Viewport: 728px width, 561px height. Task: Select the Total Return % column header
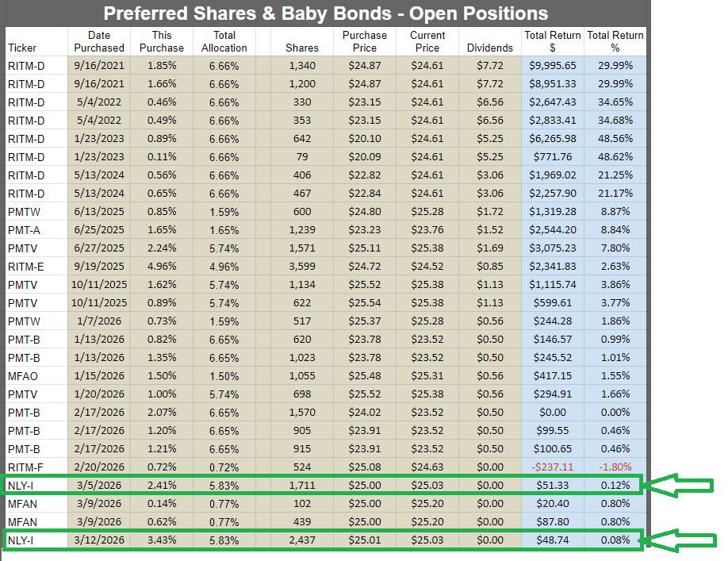pos(615,41)
